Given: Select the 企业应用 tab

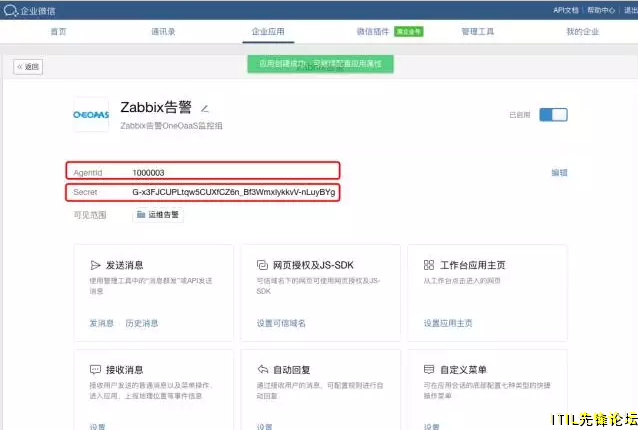Looking at the screenshot, I should tap(268, 31).
